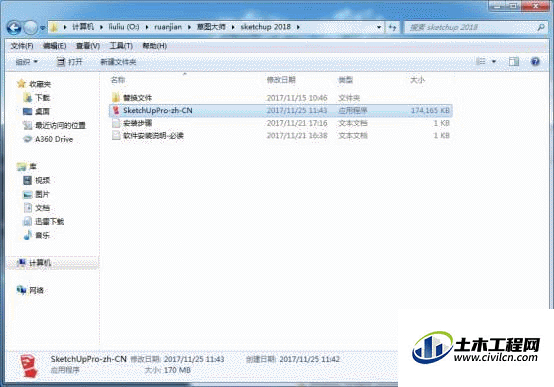Click the date 2017/11/21 17:16
The image size is (554, 387).
pos(297,123)
